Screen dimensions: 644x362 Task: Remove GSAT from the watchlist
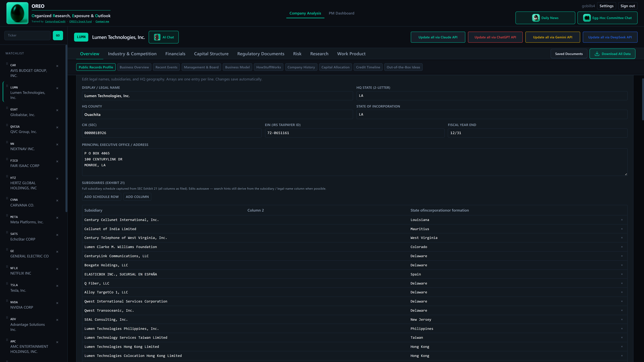point(57,110)
